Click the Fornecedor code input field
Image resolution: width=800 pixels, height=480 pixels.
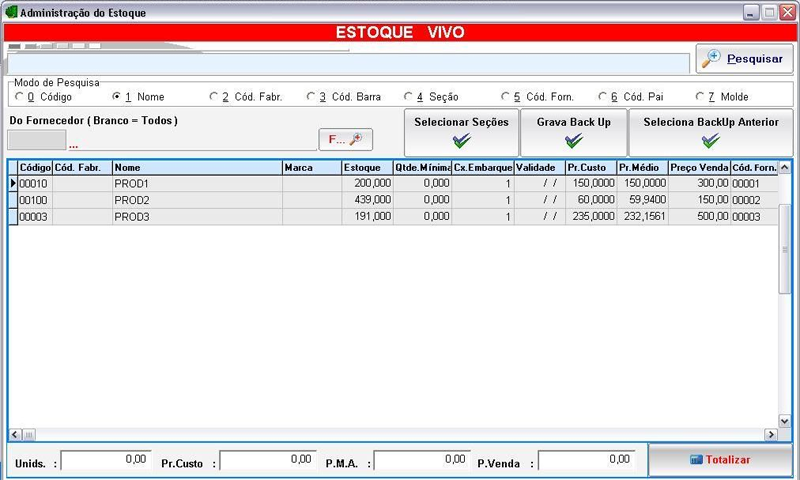point(36,140)
